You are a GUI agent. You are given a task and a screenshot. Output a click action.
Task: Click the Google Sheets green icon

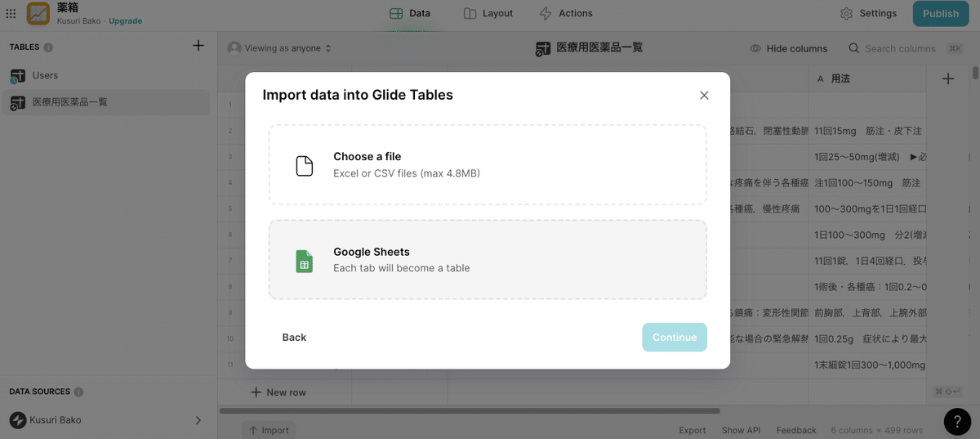(304, 261)
